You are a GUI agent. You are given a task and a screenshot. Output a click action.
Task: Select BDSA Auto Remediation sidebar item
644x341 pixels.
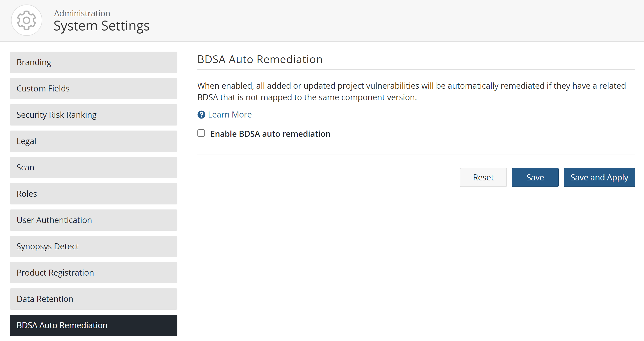pos(93,325)
